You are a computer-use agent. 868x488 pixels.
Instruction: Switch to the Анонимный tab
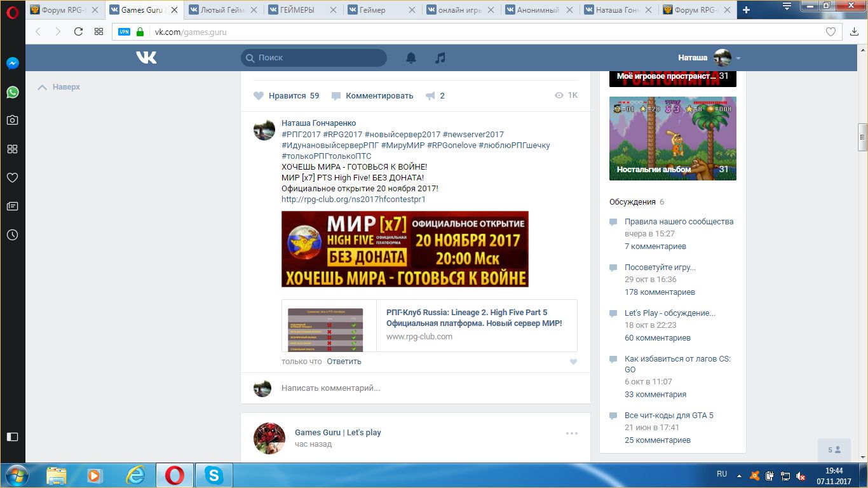(x=540, y=10)
